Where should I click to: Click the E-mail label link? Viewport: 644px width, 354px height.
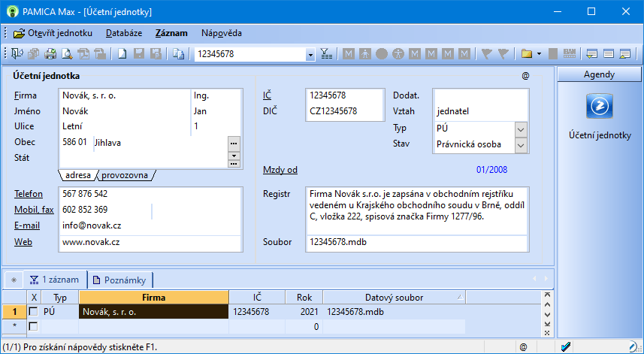point(27,225)
